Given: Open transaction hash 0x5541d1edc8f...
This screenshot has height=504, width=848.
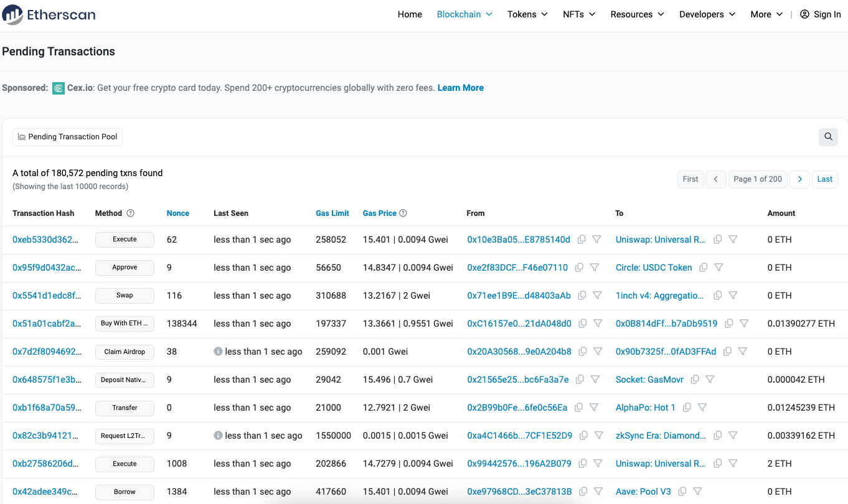Looking at the screenshot, I should click(x=47, y=296).
